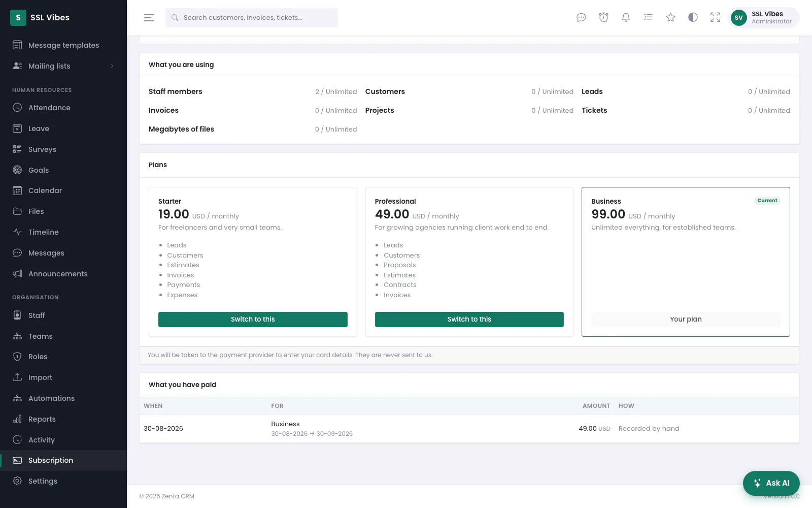Image resolution: width=812 pixels, height=508 pixels.
Task: Open the alarm clock reminders icon
Action: click(x=603, y=18)
